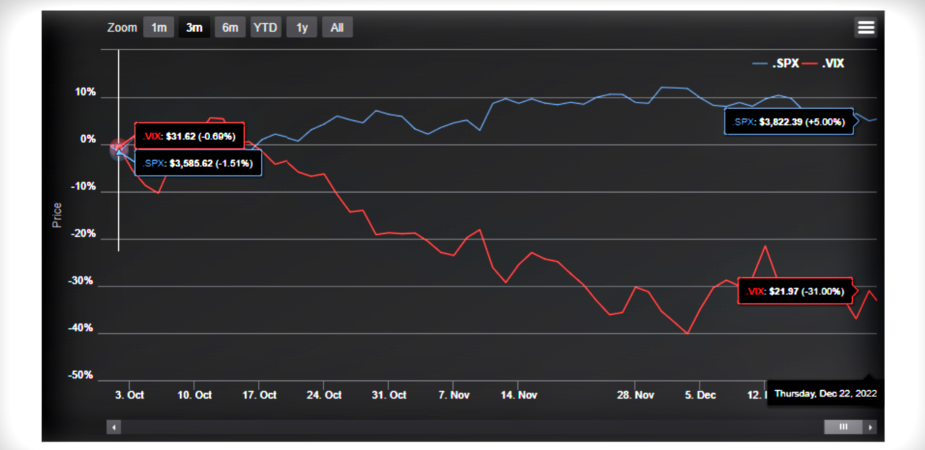The height and width of the screenshot is (450, 925).
Task: Select the 1y zoom range
Action: [301, 27]
